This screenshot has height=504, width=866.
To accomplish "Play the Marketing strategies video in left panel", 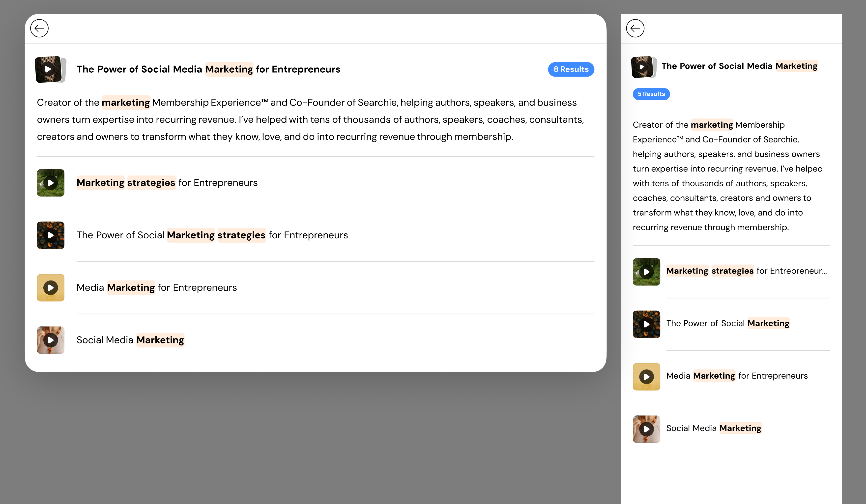I will (x=51, y=183).
